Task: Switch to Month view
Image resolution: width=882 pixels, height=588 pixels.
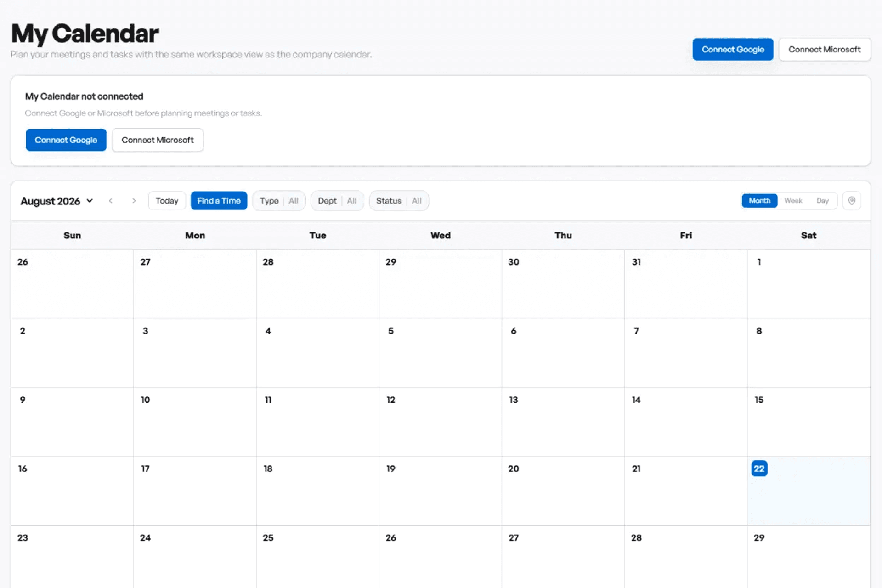Action: point(759,201)
